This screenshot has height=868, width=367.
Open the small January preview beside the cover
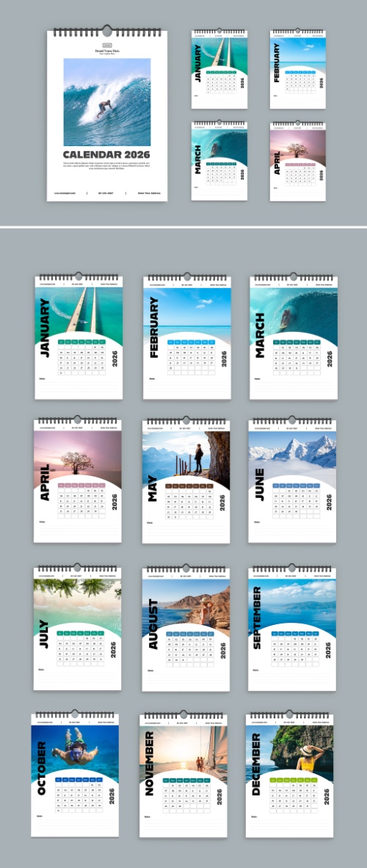pos(219,69)
